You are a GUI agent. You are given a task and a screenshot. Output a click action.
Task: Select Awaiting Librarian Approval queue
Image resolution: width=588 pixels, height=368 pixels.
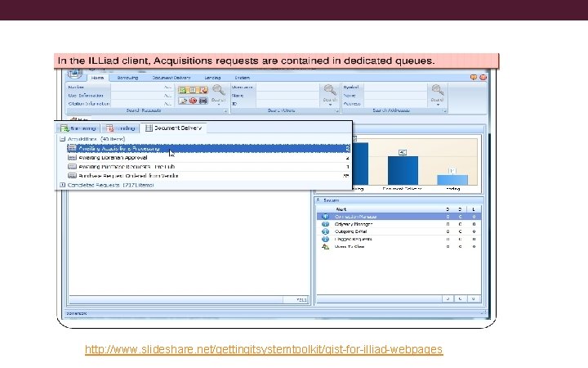tap(209, 158)
